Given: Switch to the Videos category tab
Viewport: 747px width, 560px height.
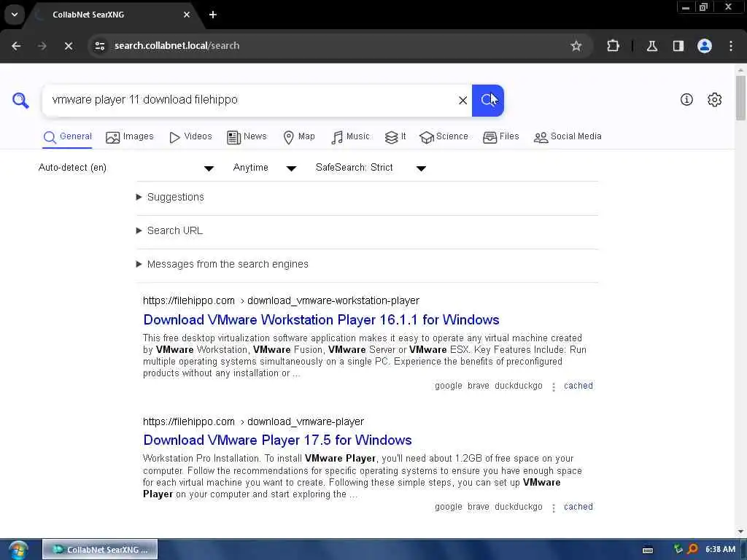Looking at the screenshot, I should (190, 137).
